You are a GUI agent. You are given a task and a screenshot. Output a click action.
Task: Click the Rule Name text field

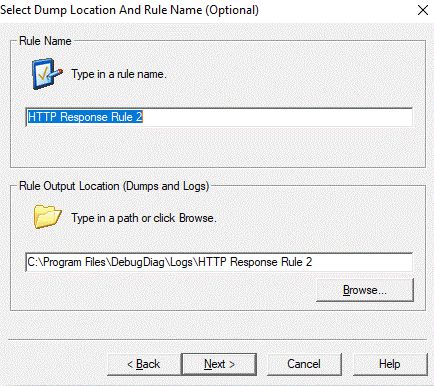(219, 117)
